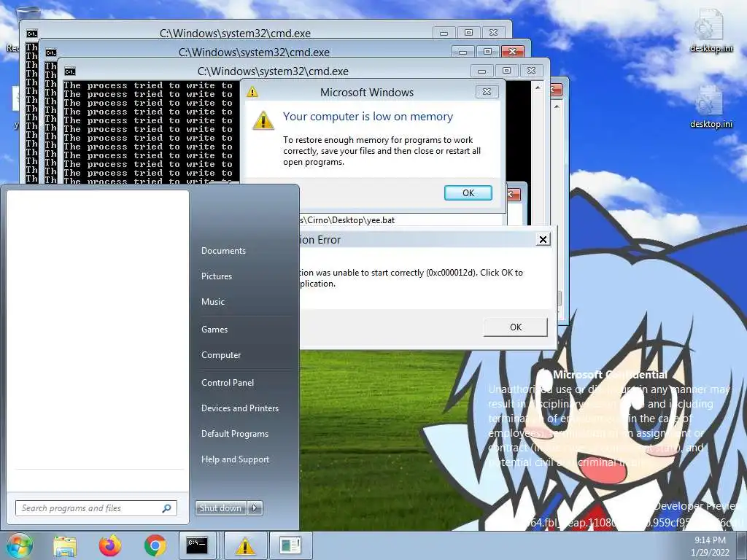Close the Microsoft Windows low memory dialog
Screen dimensions: 747x560
point(487,92)
